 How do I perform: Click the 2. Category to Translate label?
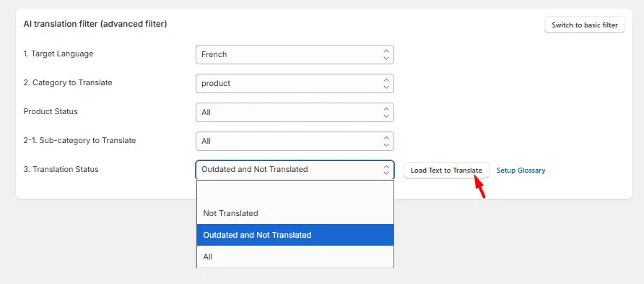tap(68, 82)
